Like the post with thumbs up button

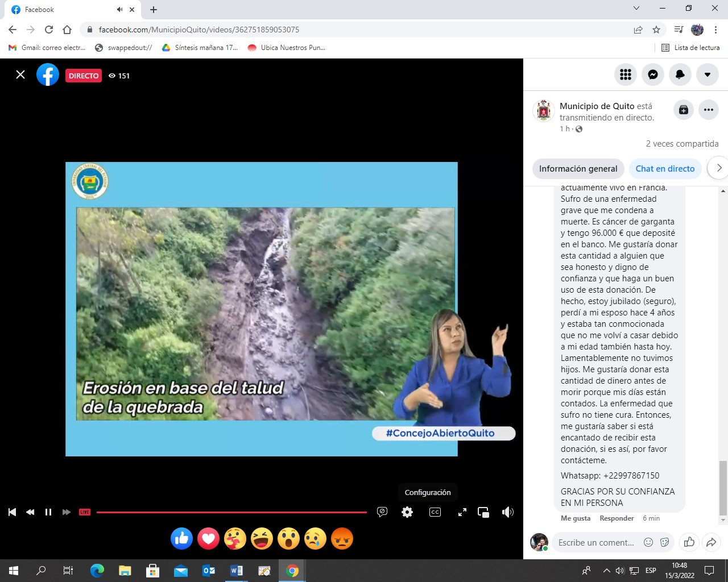[689, 542]
